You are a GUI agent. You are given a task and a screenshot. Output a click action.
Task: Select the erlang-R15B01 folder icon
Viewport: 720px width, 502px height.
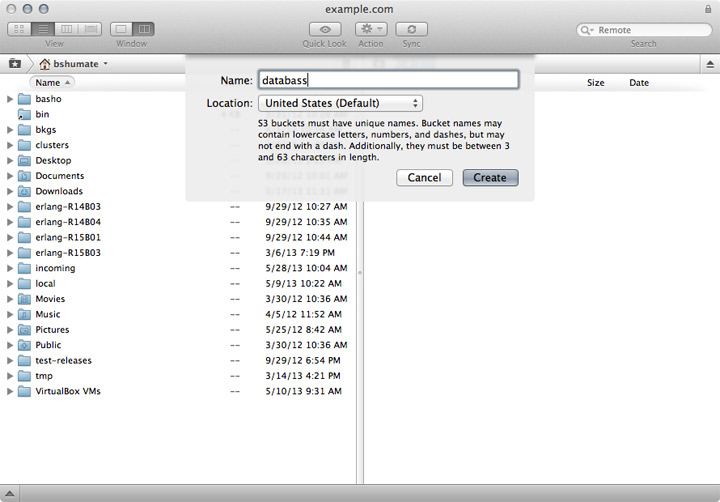(24, 237)
